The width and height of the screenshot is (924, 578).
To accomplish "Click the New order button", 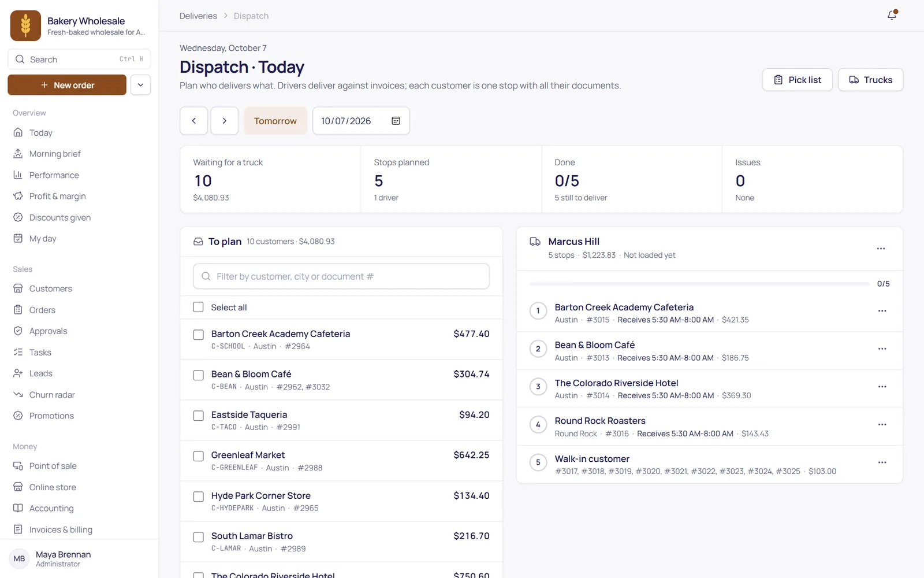I will (x=67, y=85).
